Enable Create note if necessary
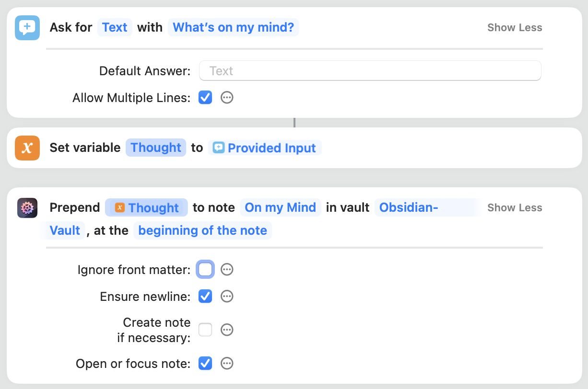The image size is (588, 389). point(205,330)
